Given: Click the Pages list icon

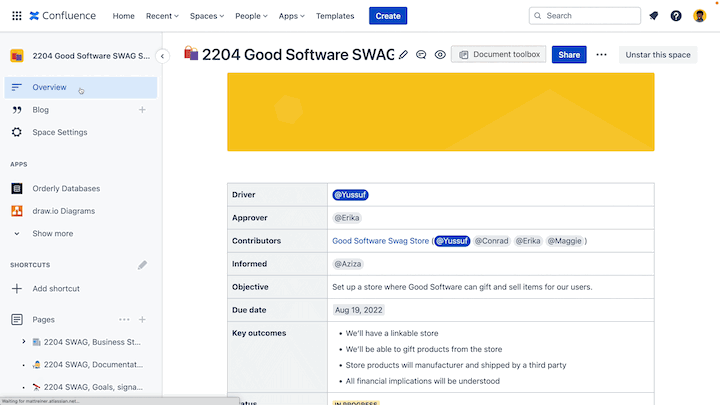Looking at the screenshot, I should tap(17, 320).
